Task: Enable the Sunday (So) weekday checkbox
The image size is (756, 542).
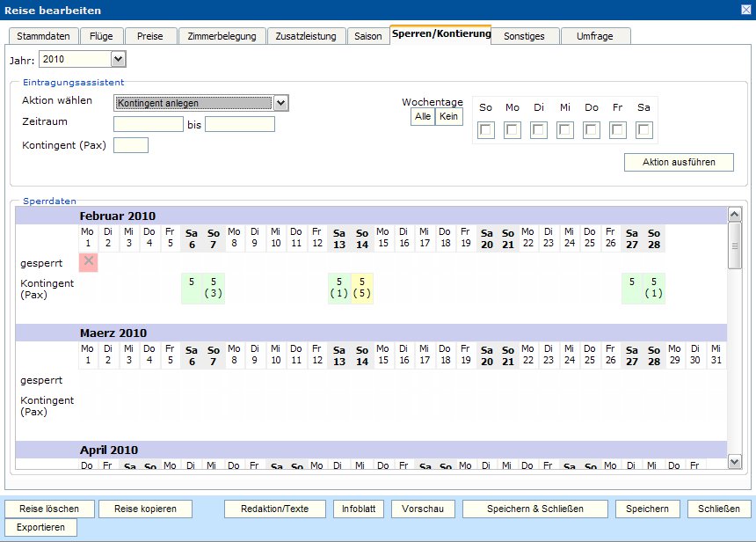Action: click(x=486, y=130)
